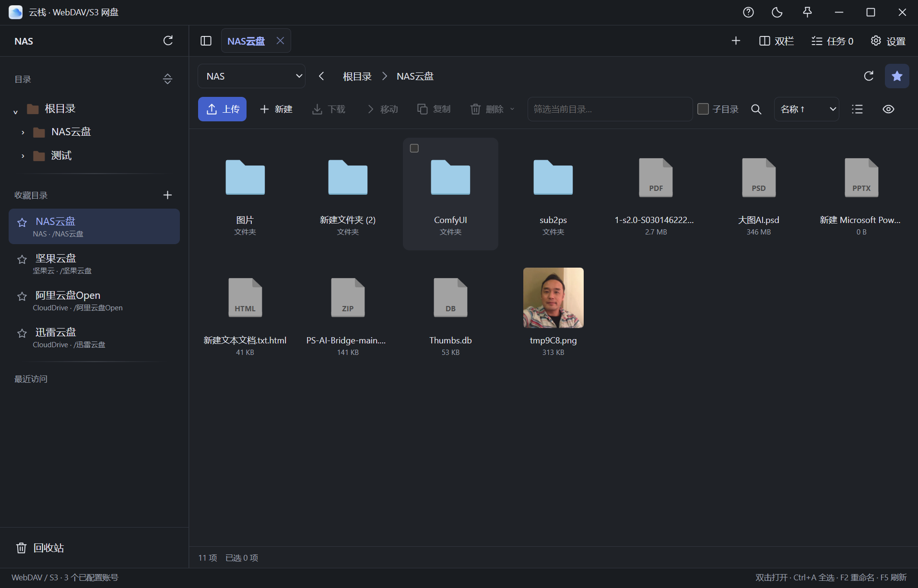The height and width of the screenshot is (588, 918).
Task: Select the 大图AI.psd file icon
Action: tap(758, 177)
